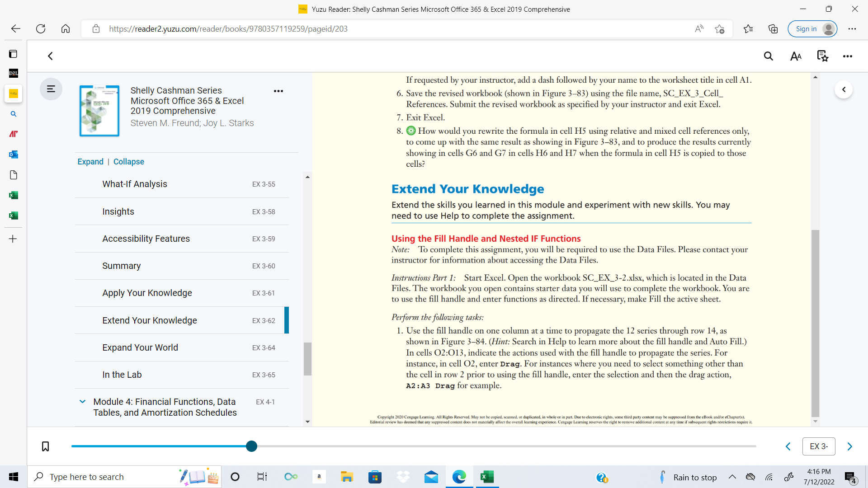Go to Accessibility Features section
The height and width of the screenshot is (488, 868).
pos(182,239)
